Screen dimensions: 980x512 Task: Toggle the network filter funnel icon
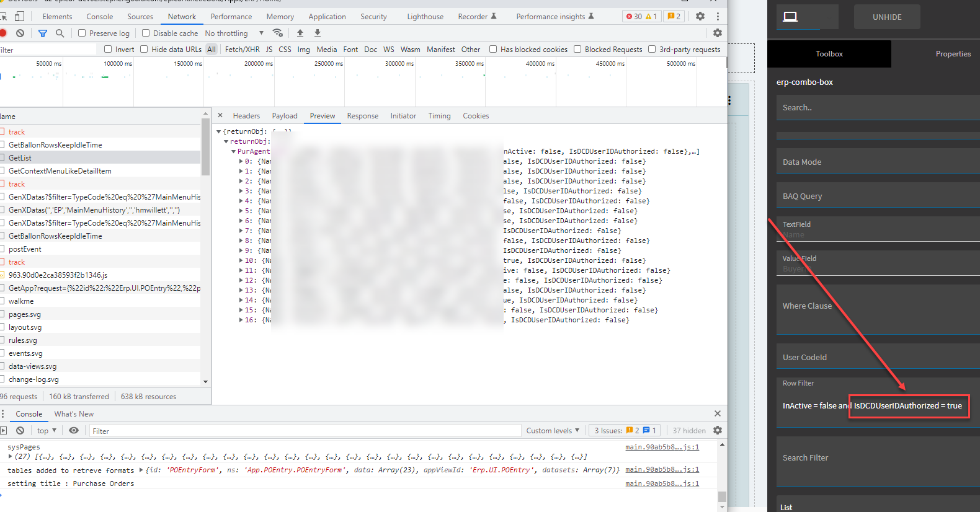pos(43,33)
